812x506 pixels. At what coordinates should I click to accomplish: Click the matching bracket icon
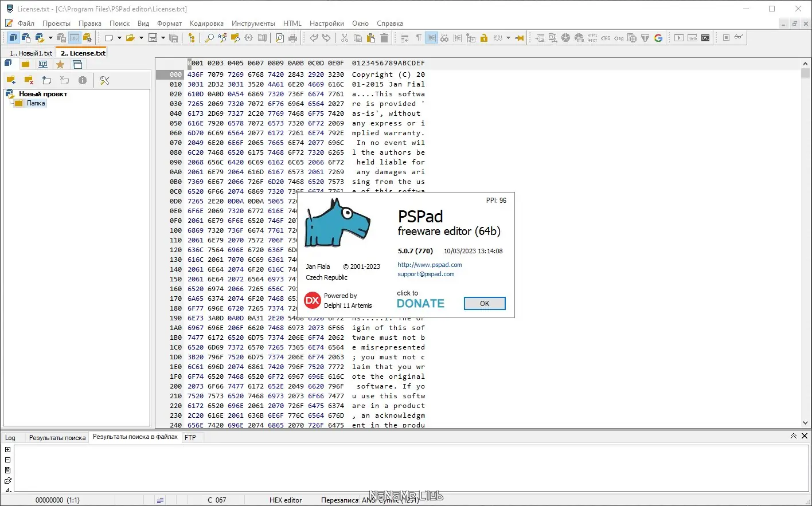249,38
